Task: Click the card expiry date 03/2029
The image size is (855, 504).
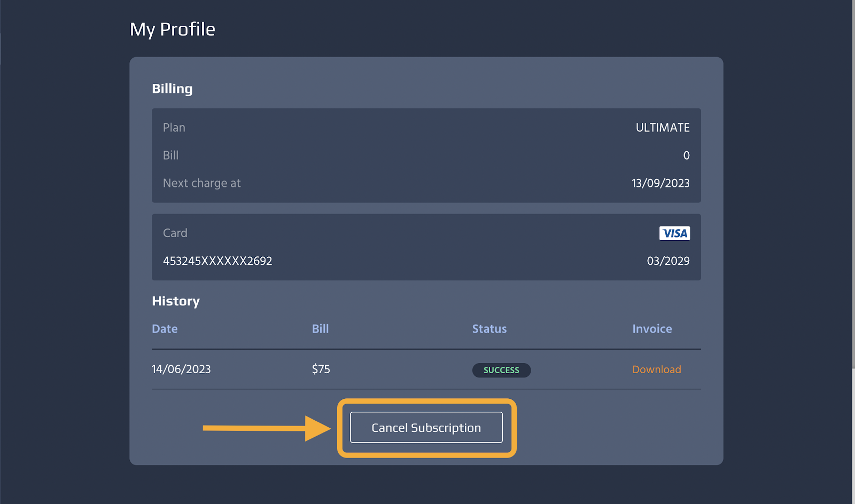Action: point(668,261)
